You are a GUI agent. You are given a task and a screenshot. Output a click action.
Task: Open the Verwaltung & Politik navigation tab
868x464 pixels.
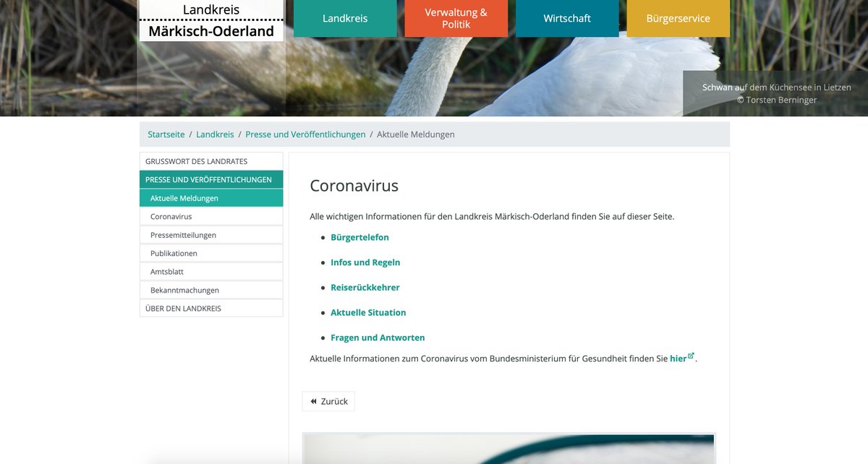[456, 18]
